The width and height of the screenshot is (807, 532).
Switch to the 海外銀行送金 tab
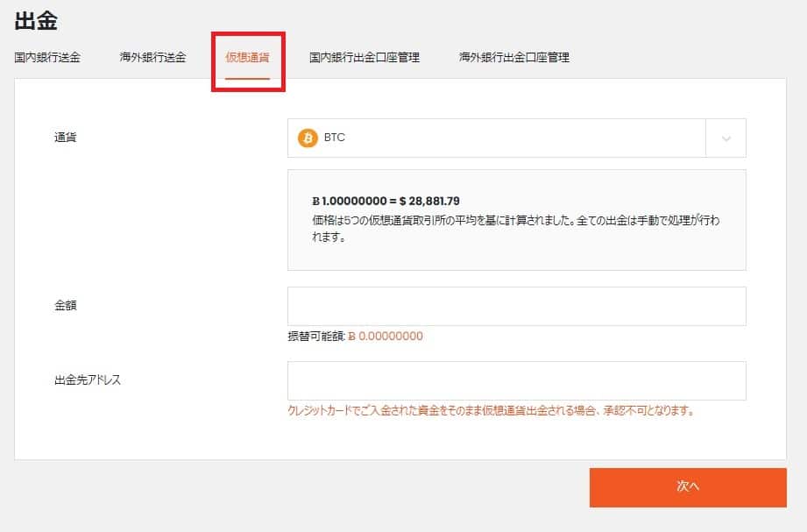[x=152, y=57]
